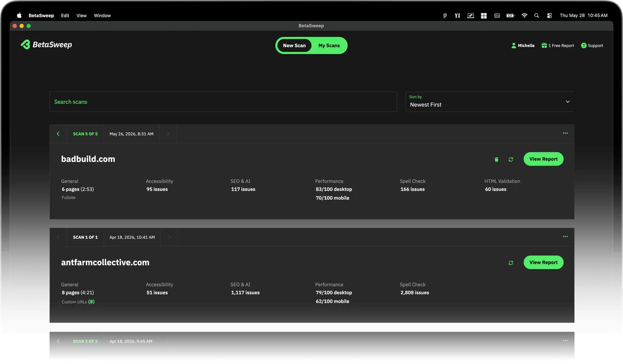Click the 51 issues accessibility count
623x364 pixels.
click(x=157, y=293)
